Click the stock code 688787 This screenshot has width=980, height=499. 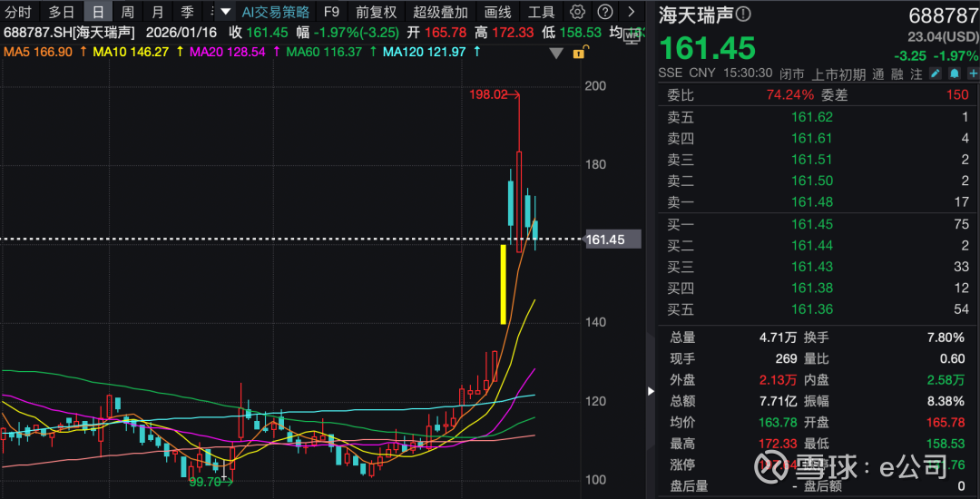pos(943,15)
